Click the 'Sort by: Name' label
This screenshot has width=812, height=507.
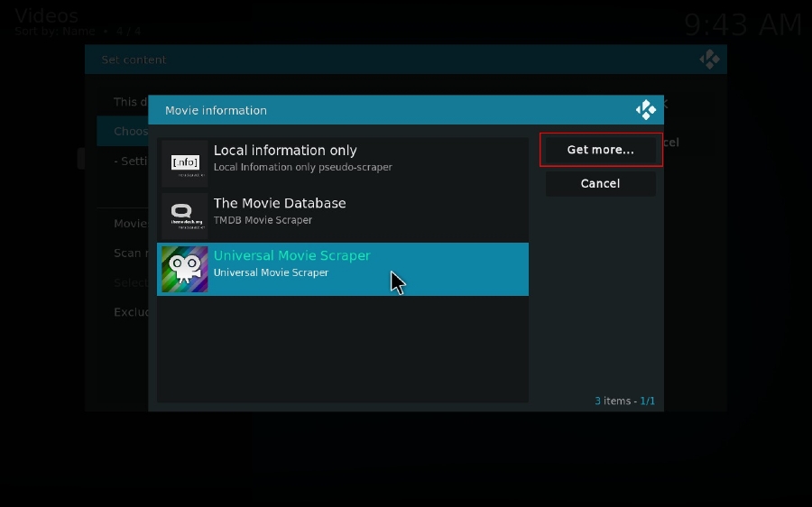pyautogui.click(x=55, y=31)
